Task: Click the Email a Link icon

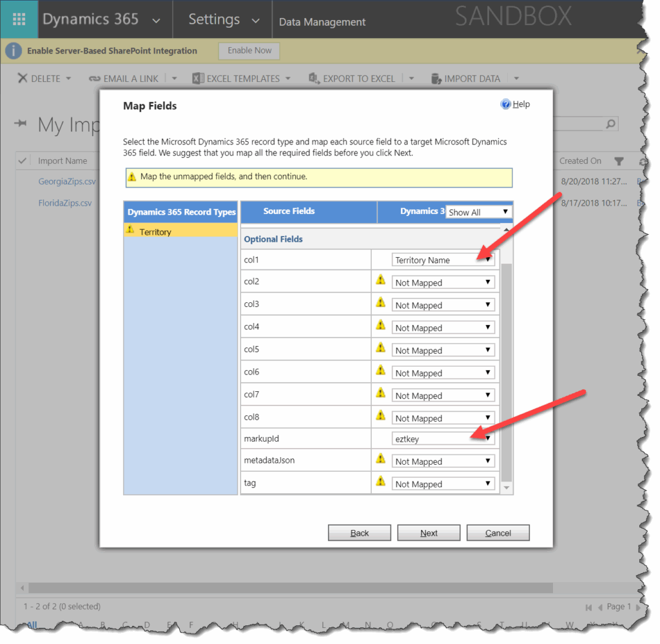Action: point(95,78)
